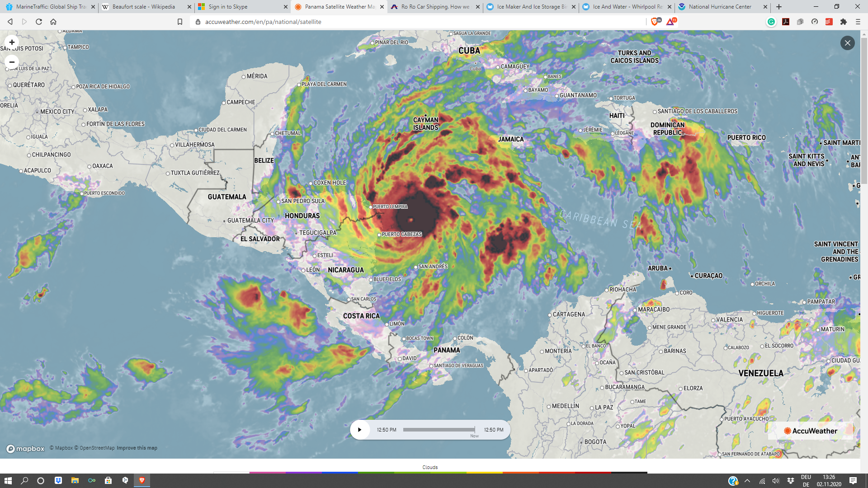Open the Todoist extension icon
Viewport: 868px width, 488px height.
tap(829, 22)
